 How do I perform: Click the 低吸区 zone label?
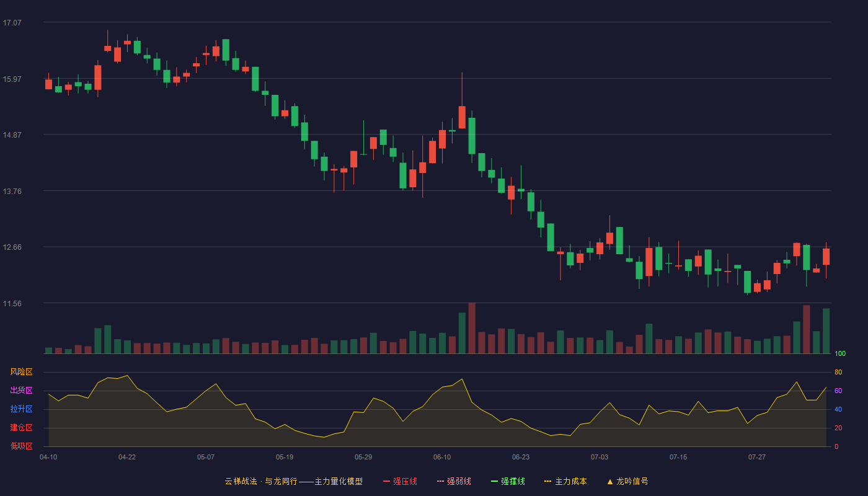click(21, 446)
